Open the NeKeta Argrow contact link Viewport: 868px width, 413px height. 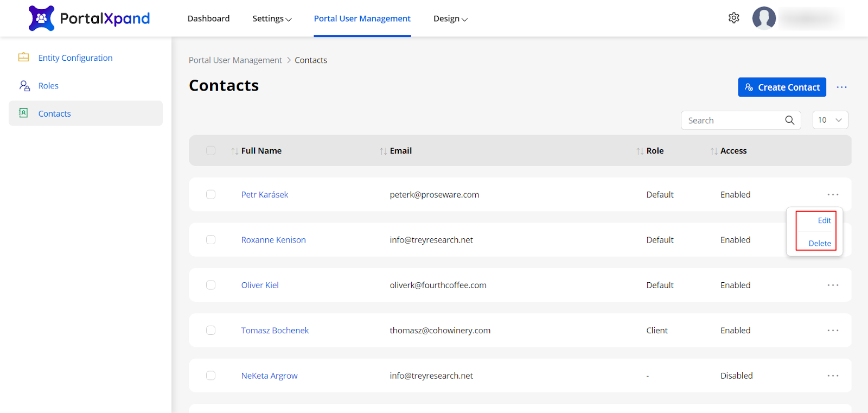(x=269, y=376)
